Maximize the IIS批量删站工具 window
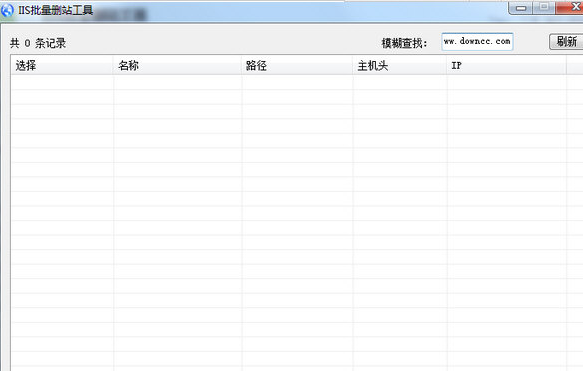This screenshot has height=371, width=583. 544,8
